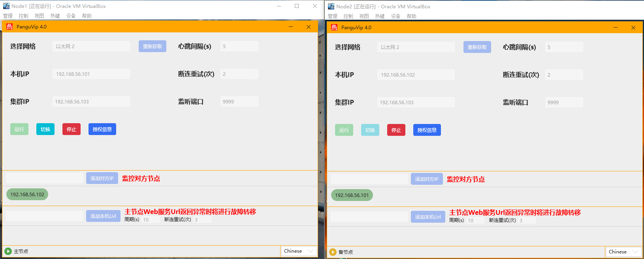644x259 pixels.
Task: Click the 本机IP field 192.168.56.101 in Node1
Action: (x=91, y=74)
